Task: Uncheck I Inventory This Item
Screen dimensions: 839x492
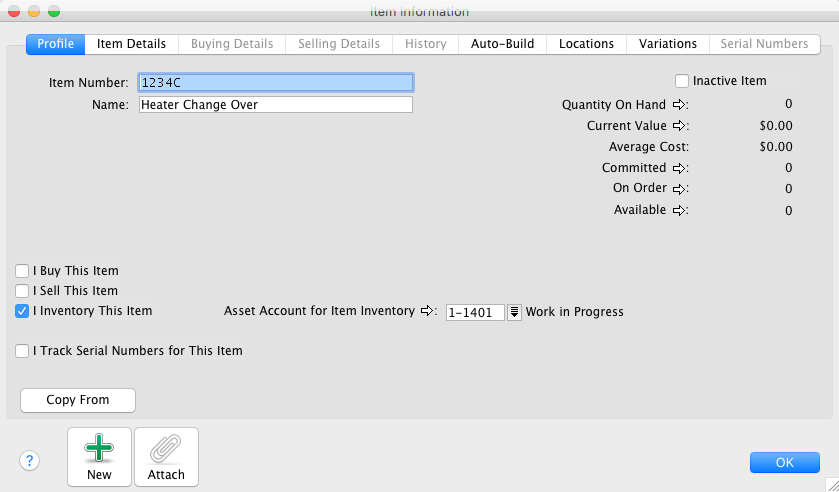Action: (22, 311)
